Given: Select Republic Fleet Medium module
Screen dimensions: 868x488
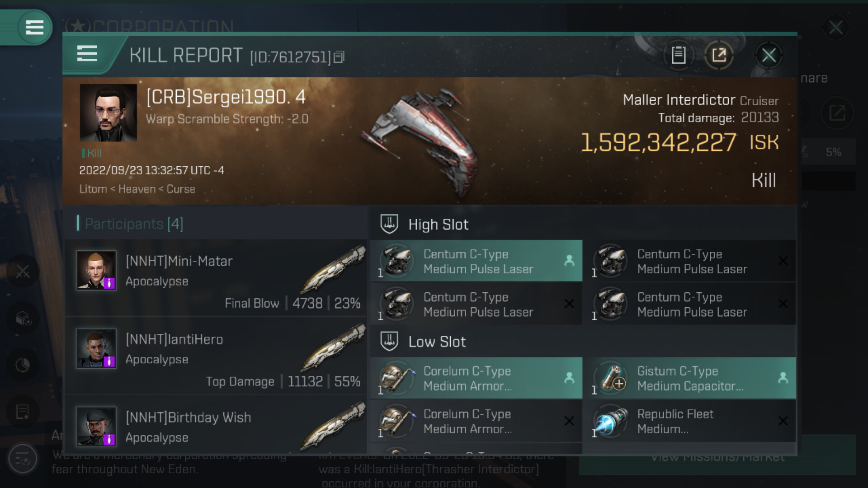Looking at the screenshot, I should 689,421.
